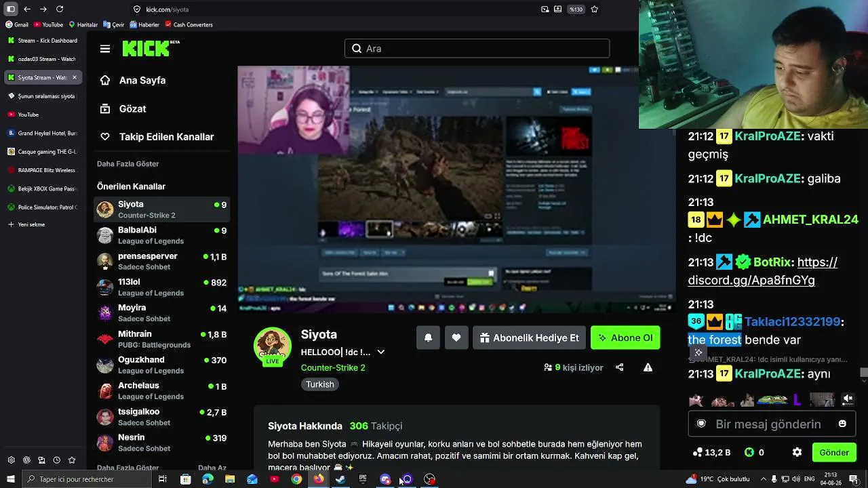Click the live stream video player
868x488 pixels.
coord(456,189)
